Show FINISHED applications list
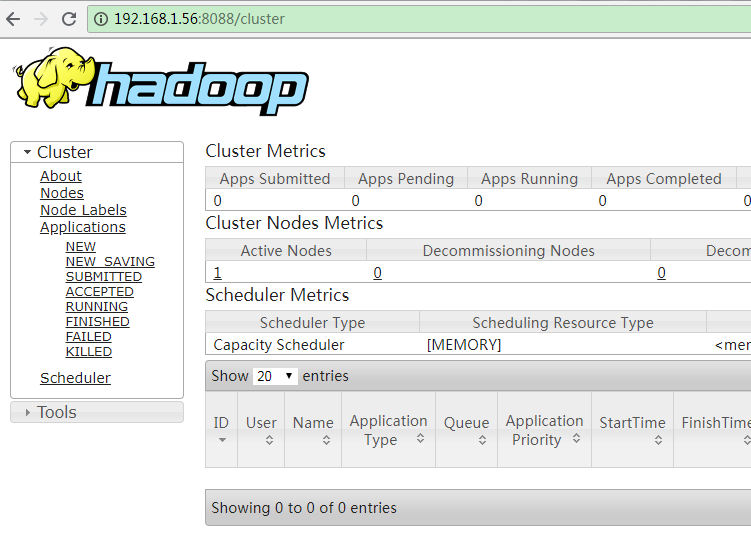751x550 pixels. point(98,322)
